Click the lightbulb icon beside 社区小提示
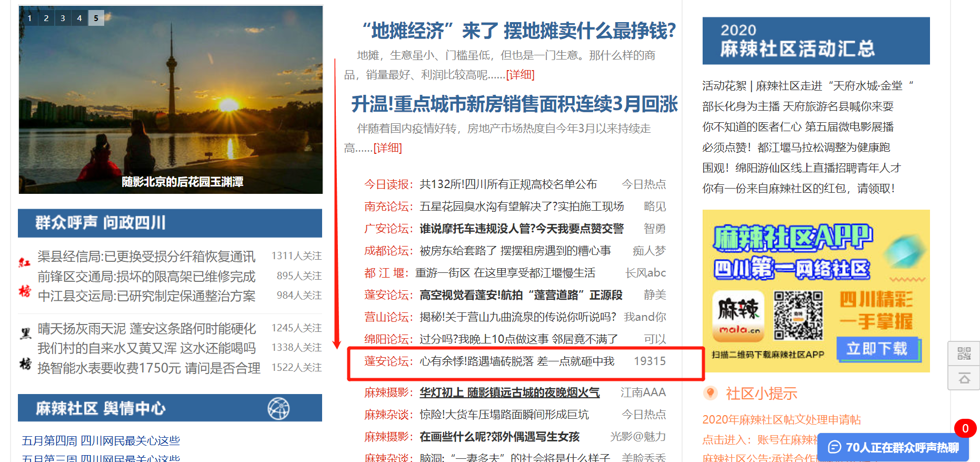 point(711,393)
